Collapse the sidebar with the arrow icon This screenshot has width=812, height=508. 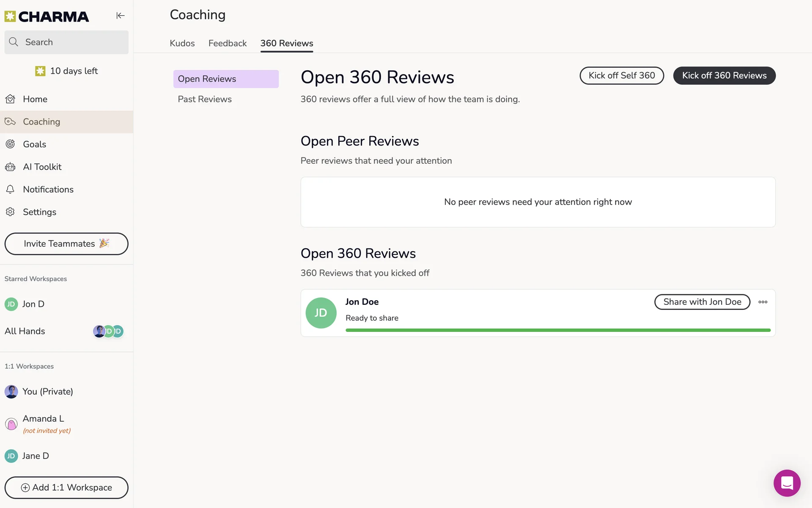click(x=121, y=16)
